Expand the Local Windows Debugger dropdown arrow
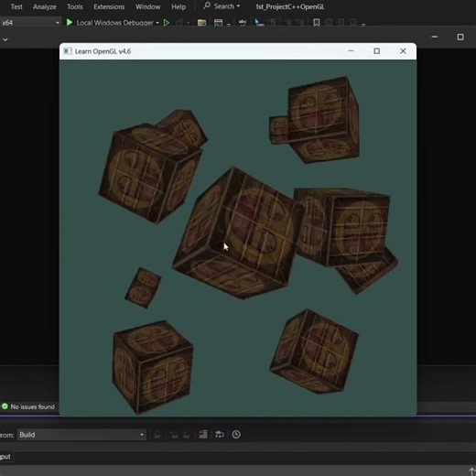 click(x=157, y=23)
